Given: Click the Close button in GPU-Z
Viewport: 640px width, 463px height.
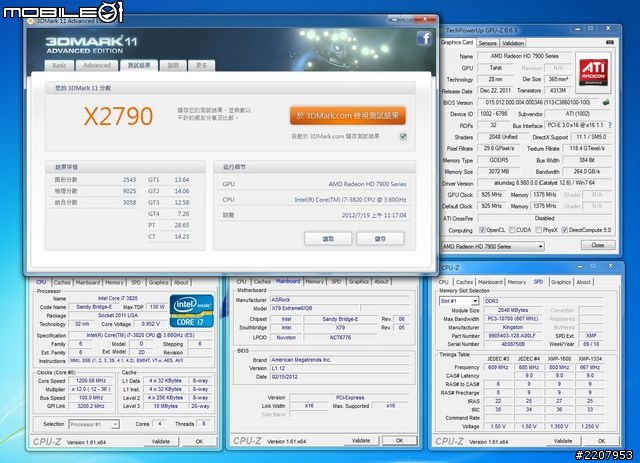Looking at the screenshot, I should click(598, 245).
